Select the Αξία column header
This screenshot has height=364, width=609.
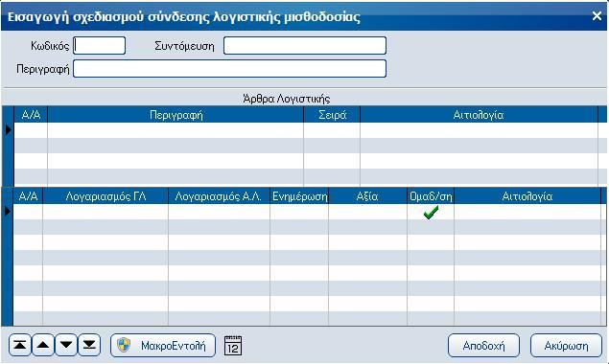pos(367,196)
